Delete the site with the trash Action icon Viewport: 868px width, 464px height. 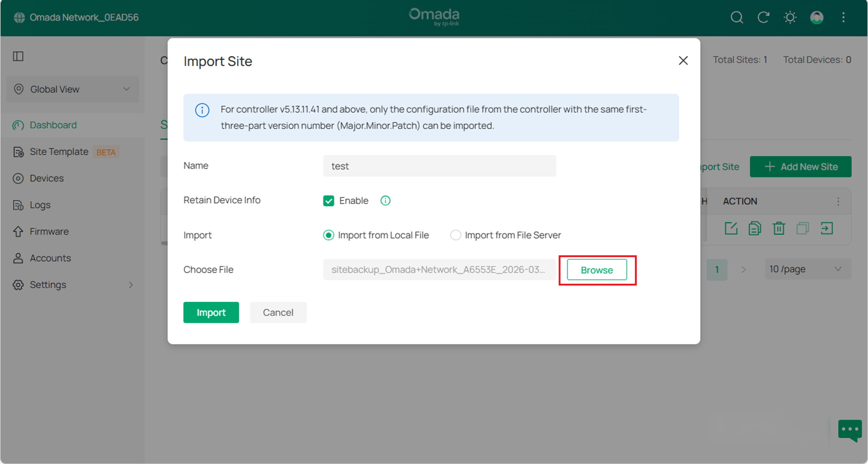coord(779,229)
